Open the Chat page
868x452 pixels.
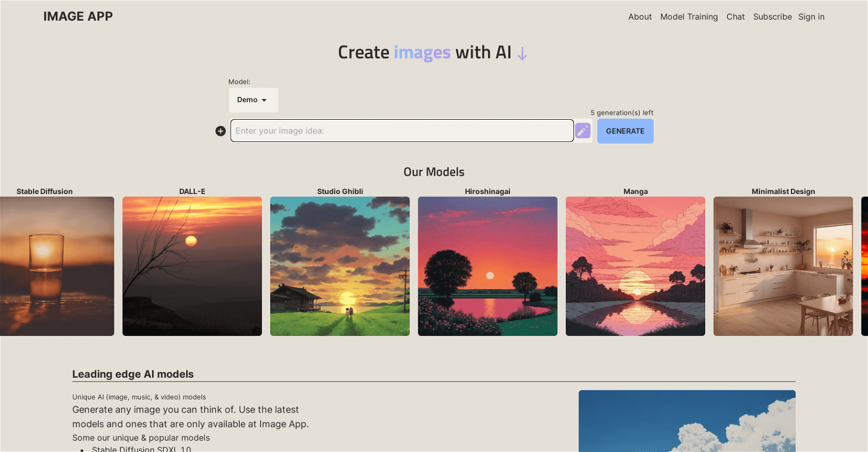(735, 17)
